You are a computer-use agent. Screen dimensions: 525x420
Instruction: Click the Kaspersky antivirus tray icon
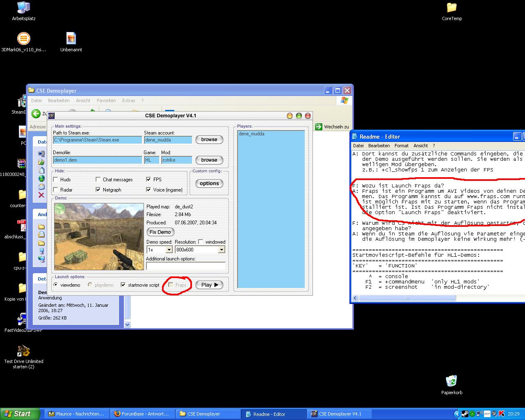[x=502, y=414]
